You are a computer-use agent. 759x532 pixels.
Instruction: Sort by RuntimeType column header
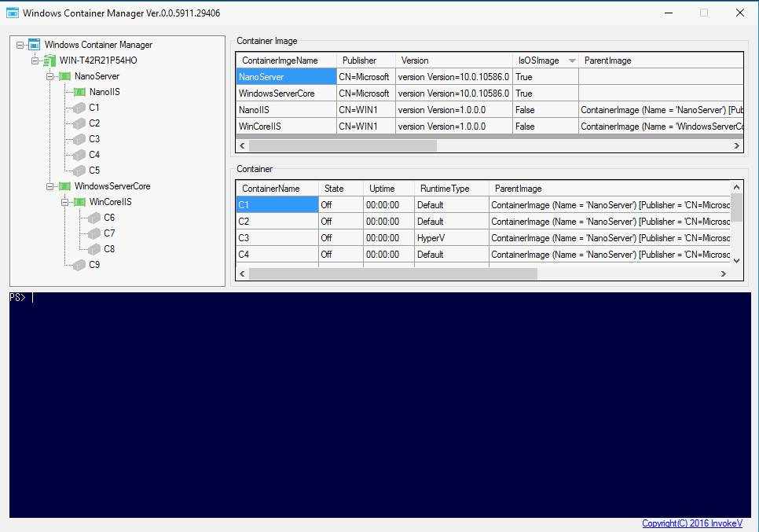click(452, 189)
